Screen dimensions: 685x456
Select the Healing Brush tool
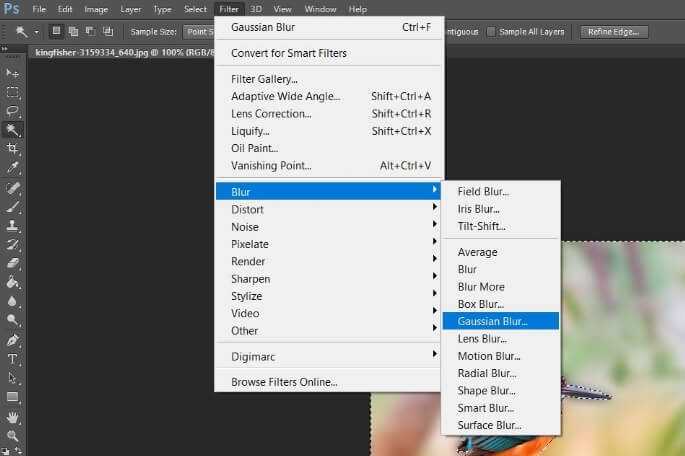(x=12, y=188)
